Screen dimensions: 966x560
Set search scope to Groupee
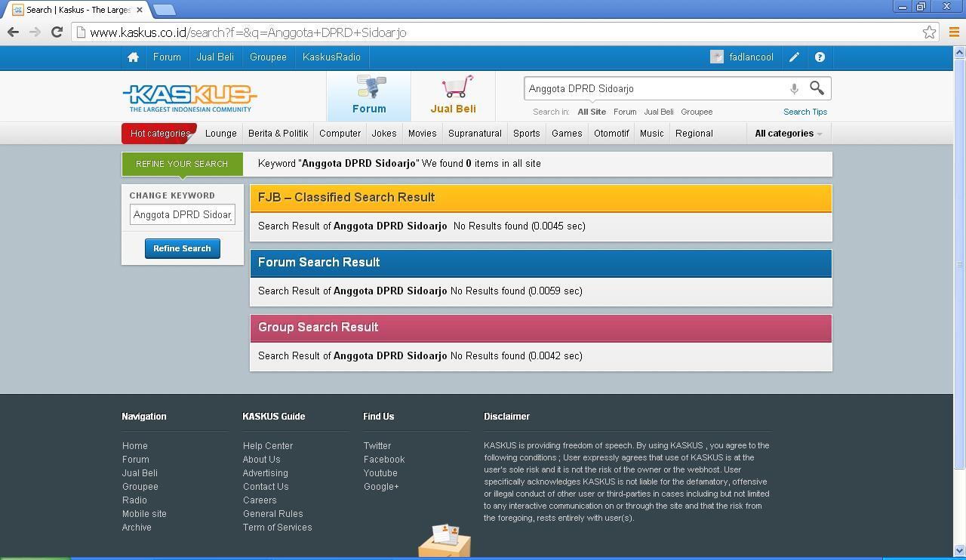pos(697,112)
